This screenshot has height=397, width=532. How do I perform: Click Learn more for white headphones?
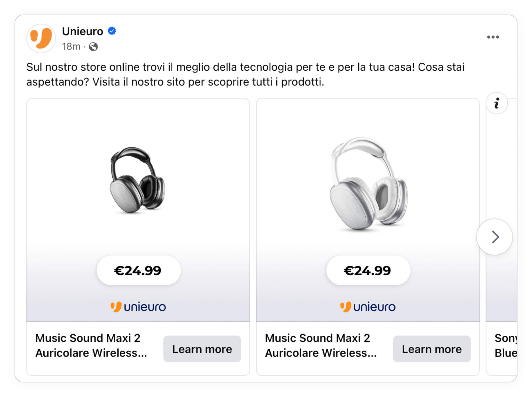coord(432,349)
